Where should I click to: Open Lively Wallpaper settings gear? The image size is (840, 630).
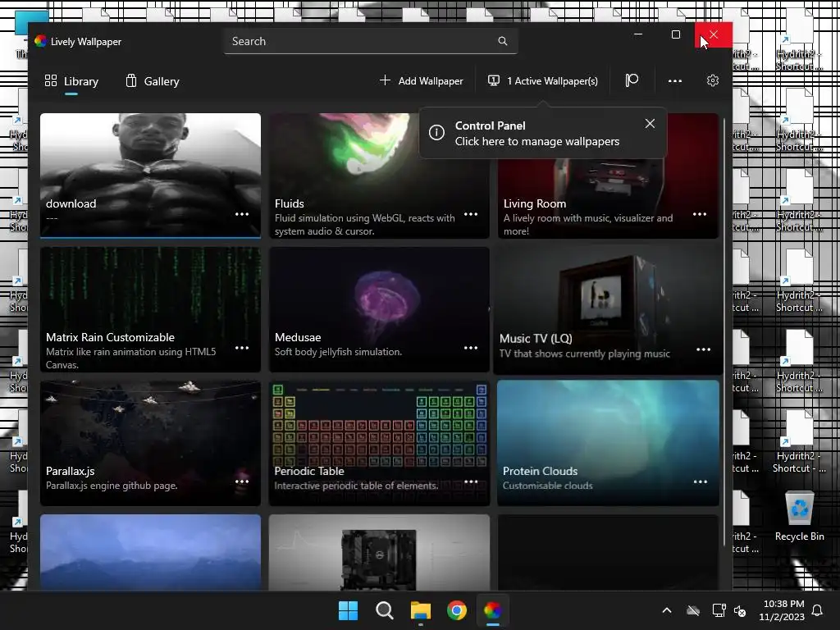713,81
